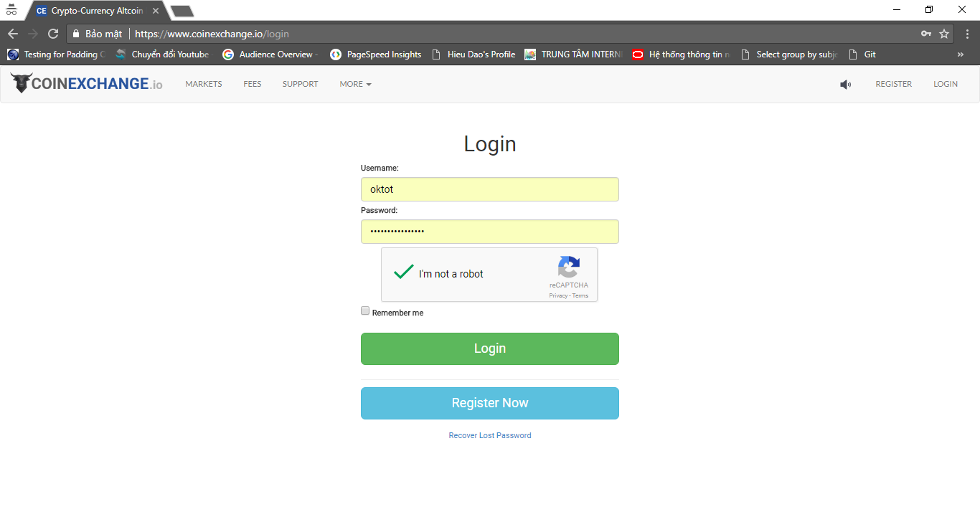Image resolution: width=980 pixels, height=522 pixels.
Task: Close the Crypto-Currency Altcoin tab
Action: (156, 11)
